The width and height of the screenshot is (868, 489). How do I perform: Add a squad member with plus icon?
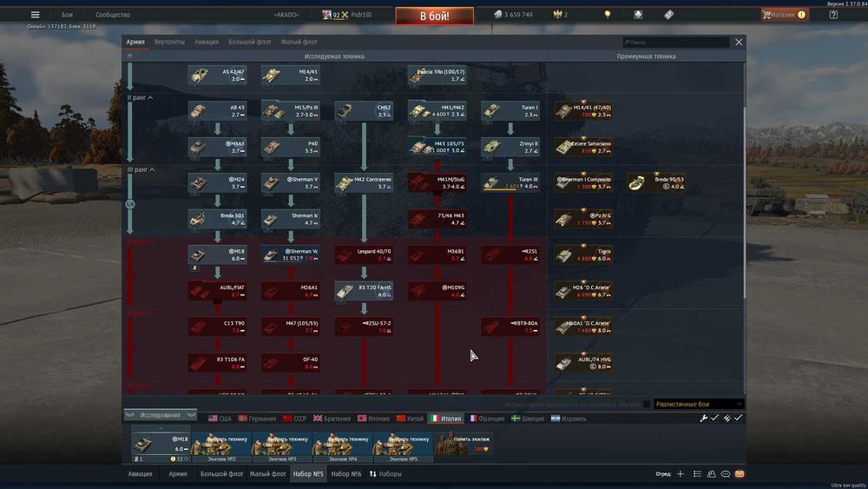click(x=681, y=474)
